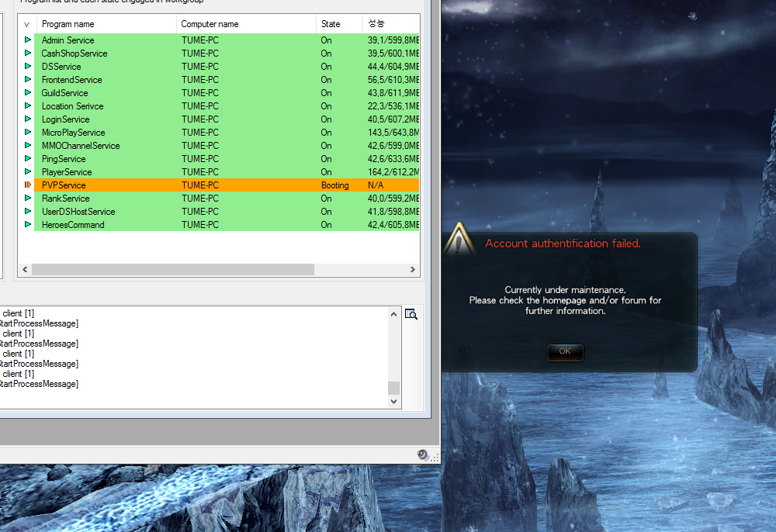This screenshot has width=776, height=532.
Task: Click the orange booting icon beside PVPService
Action: click(x=28, y=185)
